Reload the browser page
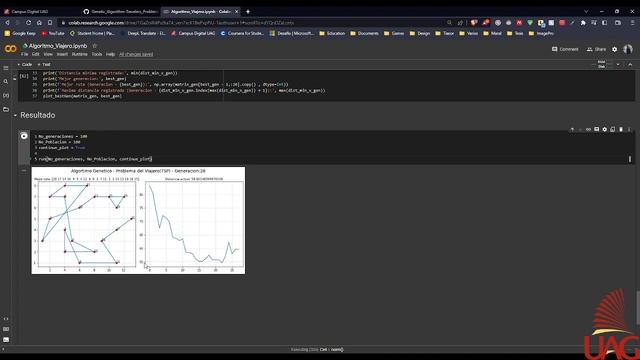Viewport: 640px width, 360px height. click(x=29, y=23)
